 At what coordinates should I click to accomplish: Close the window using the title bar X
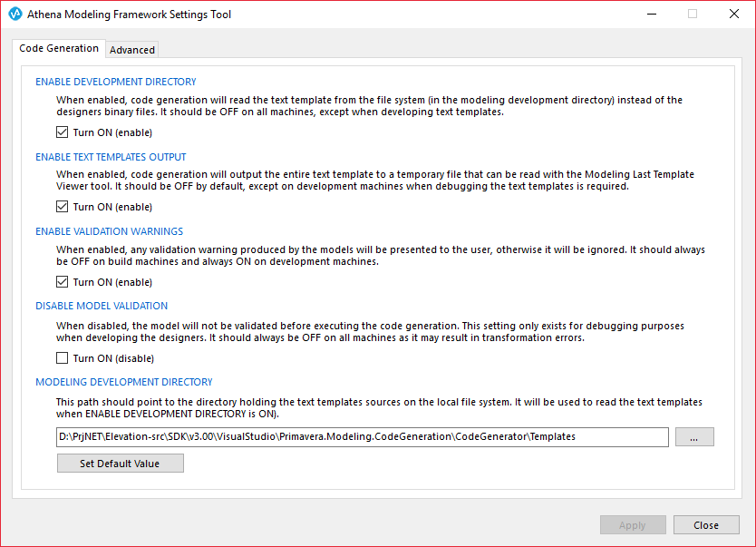[x=734, y=14]
